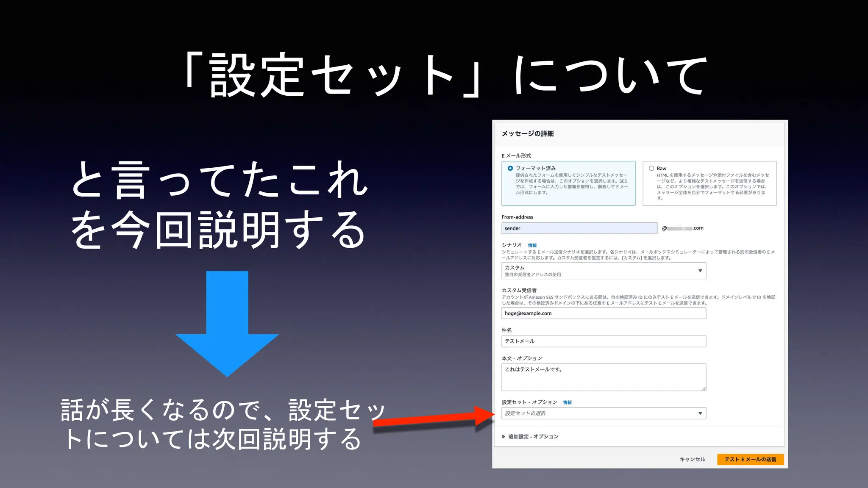The image size is (868, 488).
Task: Click the E メール形式 label
Action: coord(516,155)
